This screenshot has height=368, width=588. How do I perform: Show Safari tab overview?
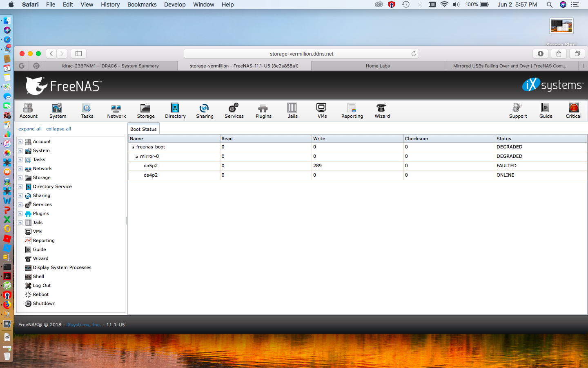pyautogui.click(x=577, y=54)
